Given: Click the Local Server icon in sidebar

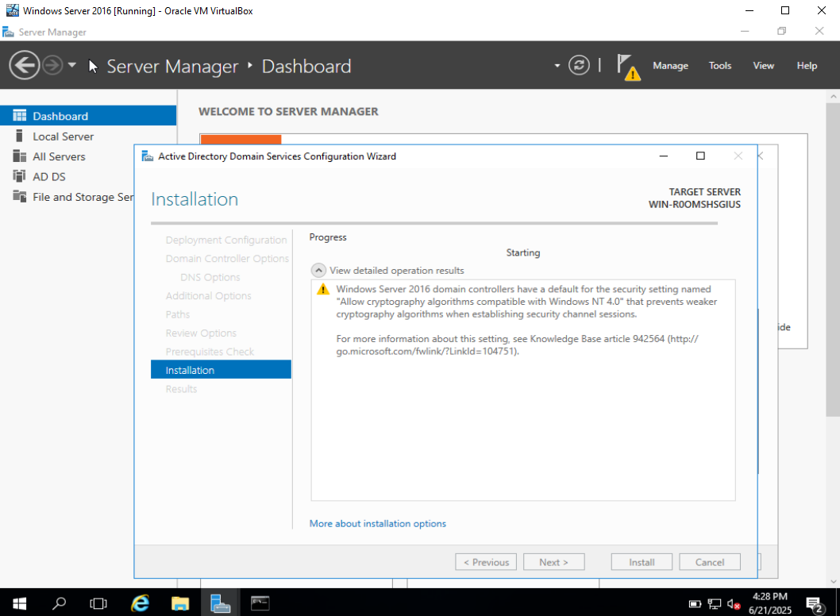Looking at the screenshot, I should pyautogui.click(x=19, y=136).
